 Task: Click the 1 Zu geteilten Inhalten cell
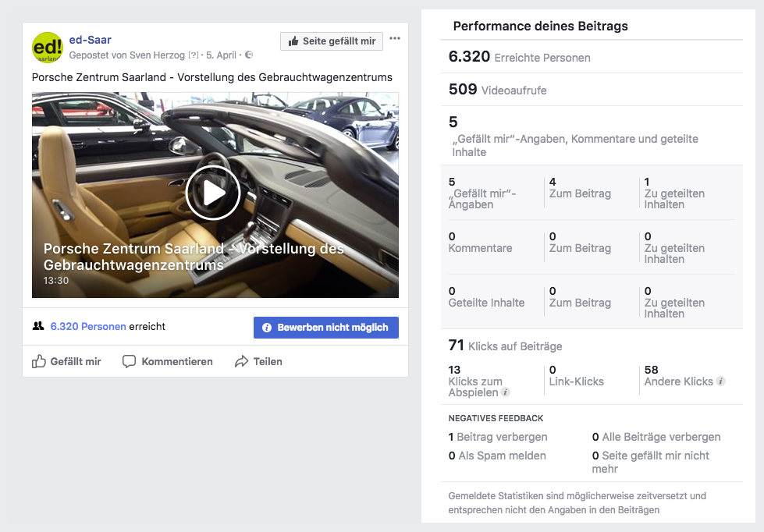pos(674,193)
